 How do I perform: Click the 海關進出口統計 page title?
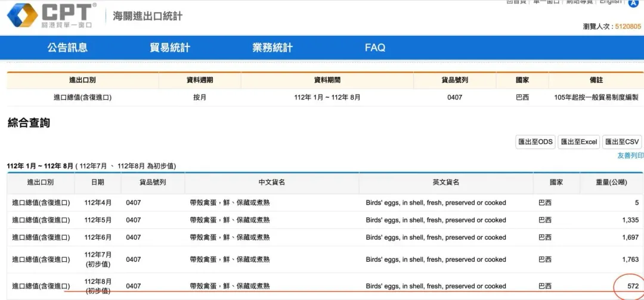[x=148, y=16]
